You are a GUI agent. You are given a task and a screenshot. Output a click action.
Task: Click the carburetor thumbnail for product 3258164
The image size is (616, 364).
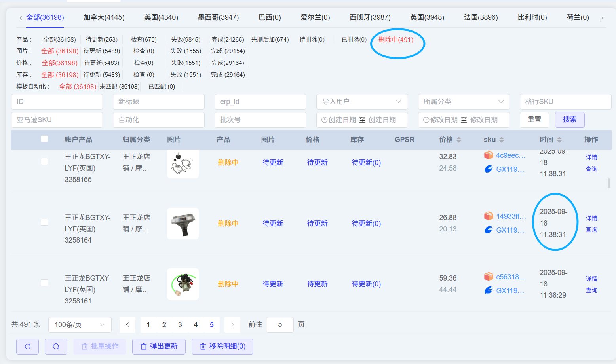183,224
